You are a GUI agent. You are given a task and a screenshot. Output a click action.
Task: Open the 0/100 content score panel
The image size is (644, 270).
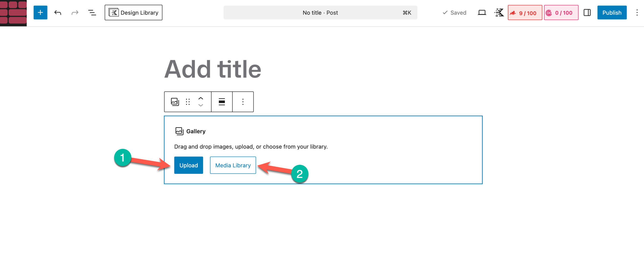coord(561,13)
